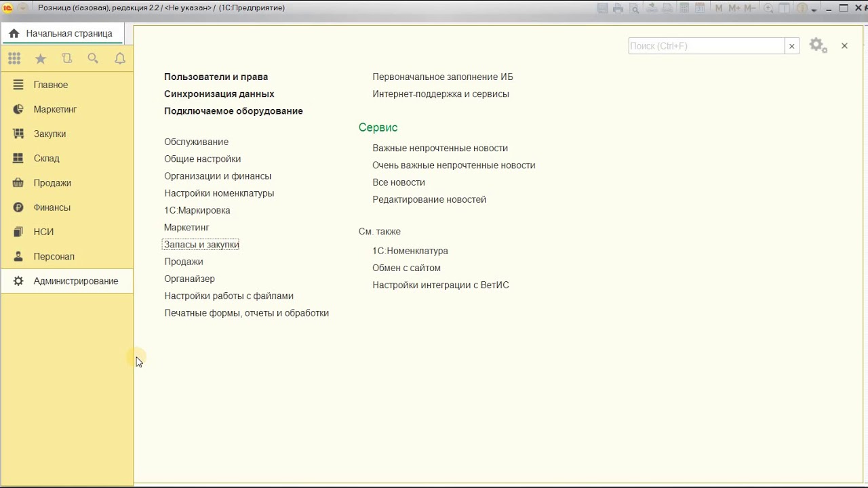This screenshot has height=488, width=868.
Task: Open the dropdown arrow beside the 1C logo
Action: [x=23, y=8]
